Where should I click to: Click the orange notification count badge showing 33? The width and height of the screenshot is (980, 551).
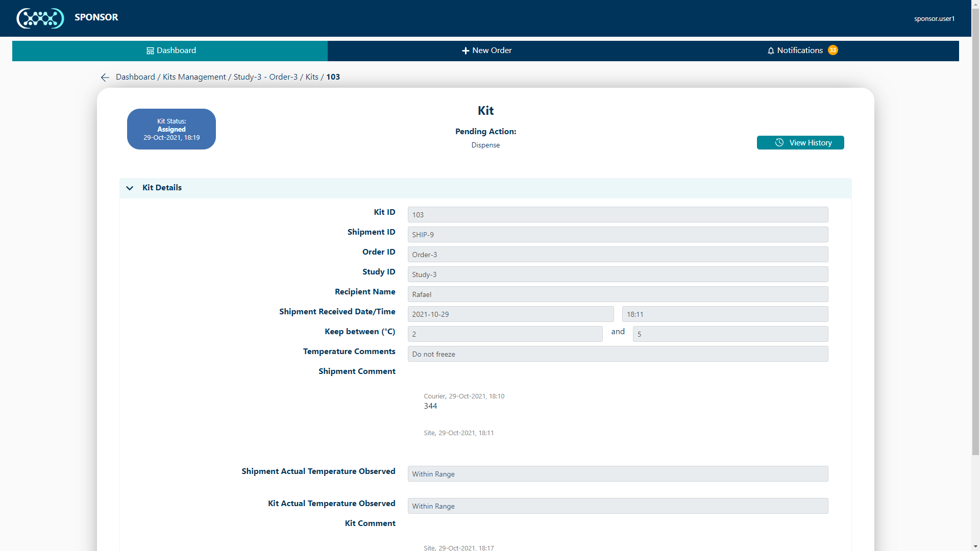pos(833,50)
